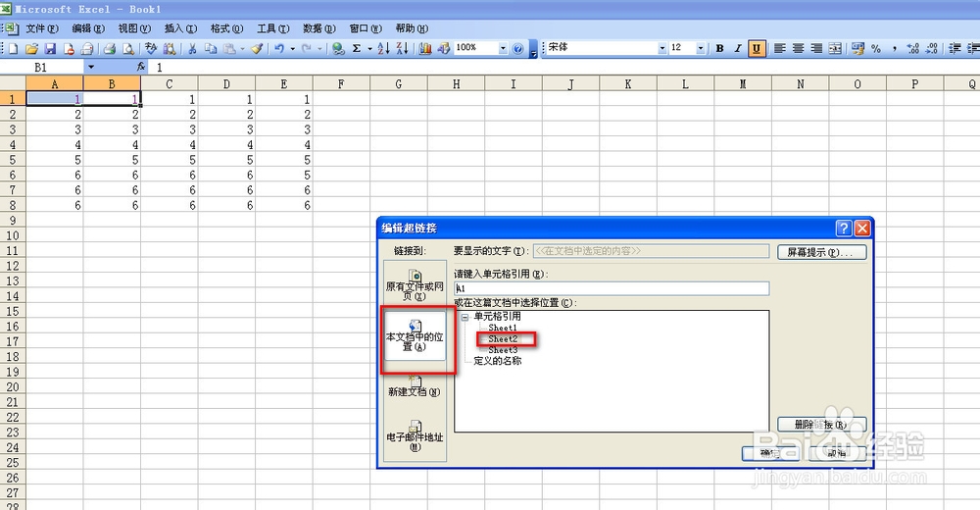Open a file with the folder icon
Image resolution: width=980 pixels, height=510 pixels.
[32, 48]
